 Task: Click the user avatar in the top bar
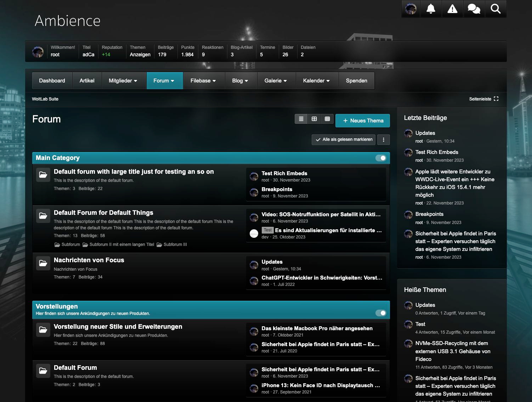point(411,9)
